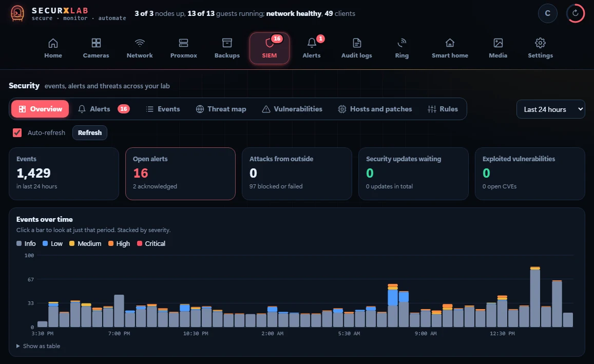Click the '7:00 PM' axis label

coord(119,334)
